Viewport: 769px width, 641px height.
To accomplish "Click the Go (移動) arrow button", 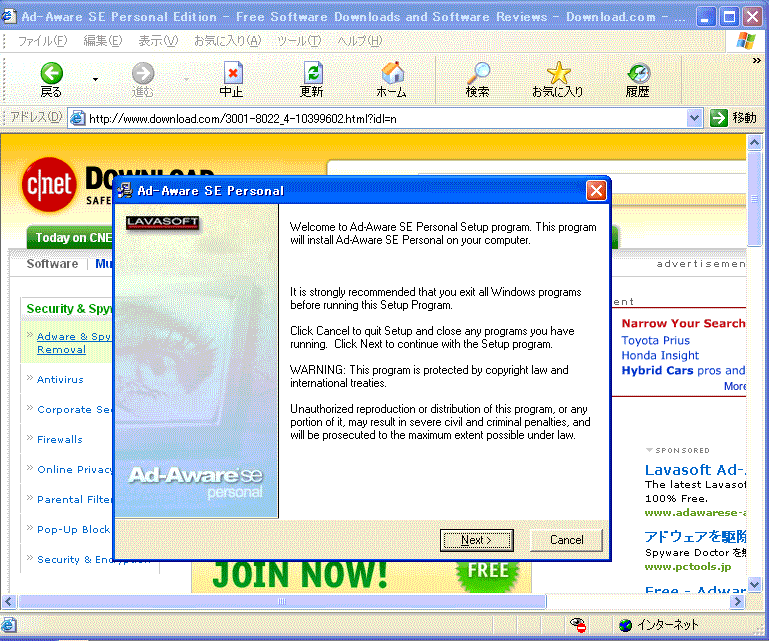I will tap(718, 118).
